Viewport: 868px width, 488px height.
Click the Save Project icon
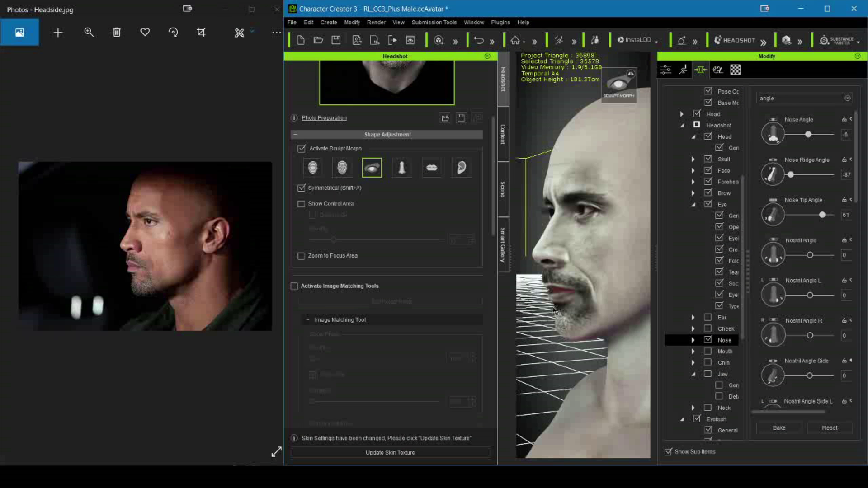click(x=336, y=40)
